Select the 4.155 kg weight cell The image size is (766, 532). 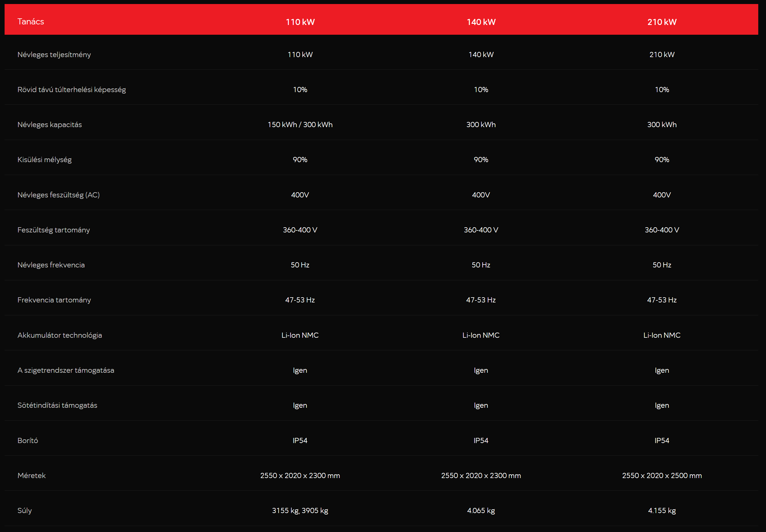pos(662,511)
